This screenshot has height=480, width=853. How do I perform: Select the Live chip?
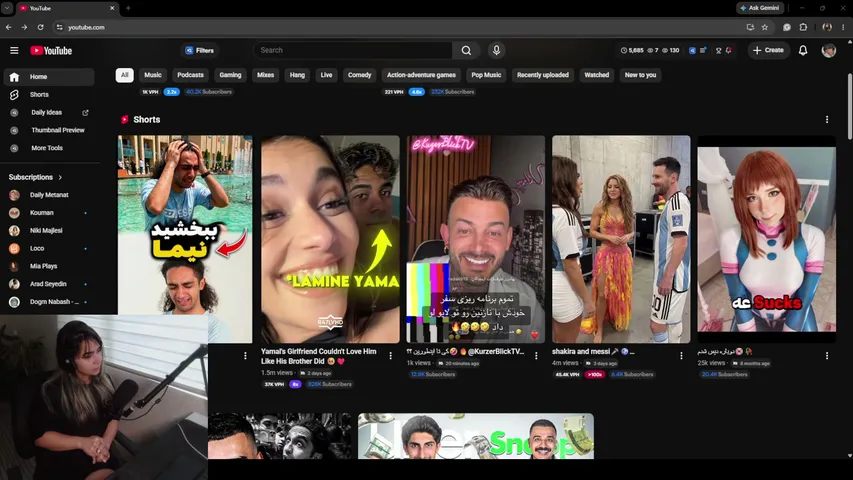tap(326, 75)
